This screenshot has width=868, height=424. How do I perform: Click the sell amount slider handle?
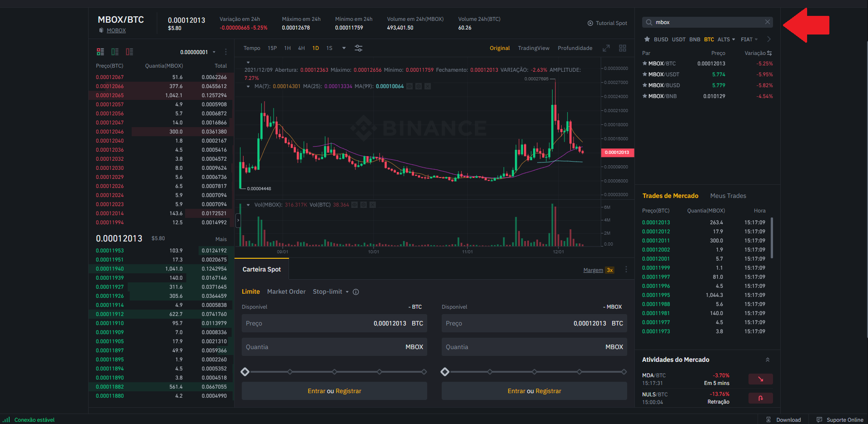(445, 372)
